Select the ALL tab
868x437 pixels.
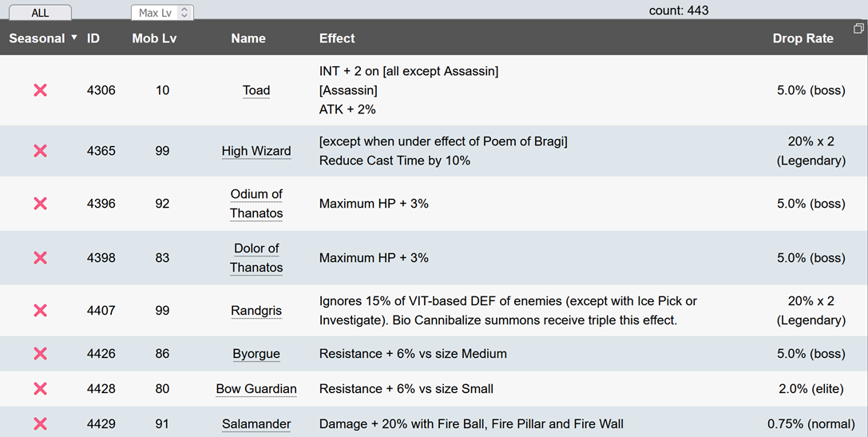click(x=40, y=13)
